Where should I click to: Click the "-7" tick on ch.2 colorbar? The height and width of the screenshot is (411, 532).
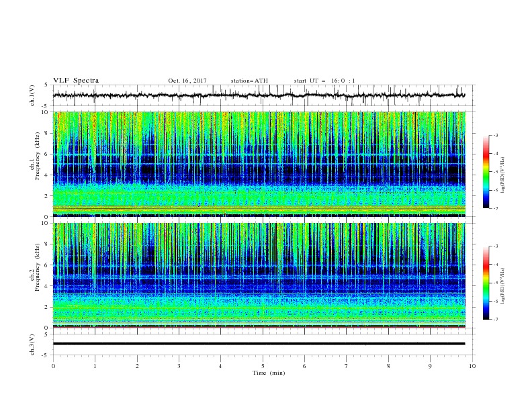[x=496, y=320]
